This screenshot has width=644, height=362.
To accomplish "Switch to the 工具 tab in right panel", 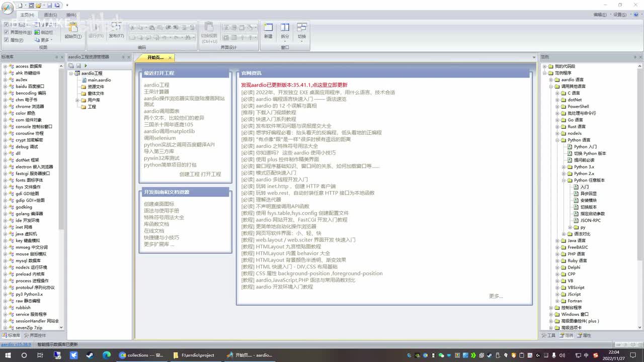I will tap(548, 335).
